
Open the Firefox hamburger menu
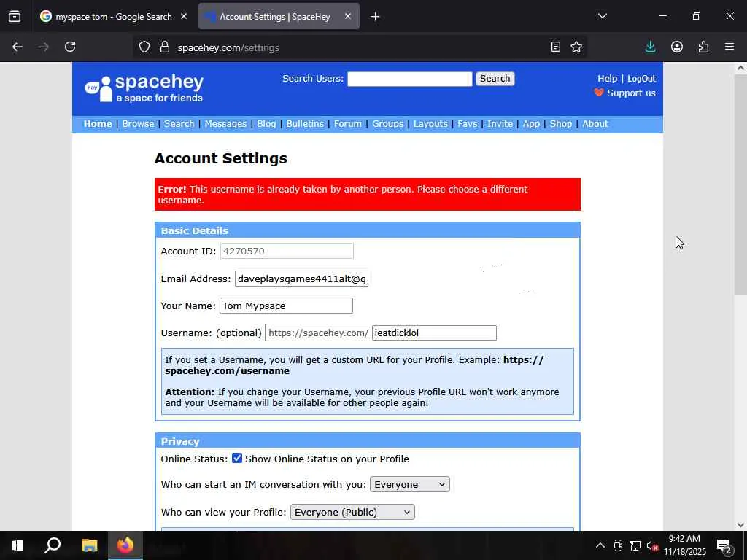click(729, 47)
